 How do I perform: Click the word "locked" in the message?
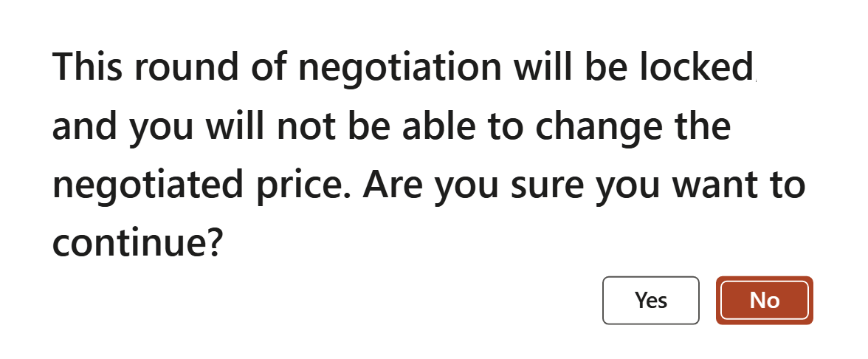[x=695, y=66]
